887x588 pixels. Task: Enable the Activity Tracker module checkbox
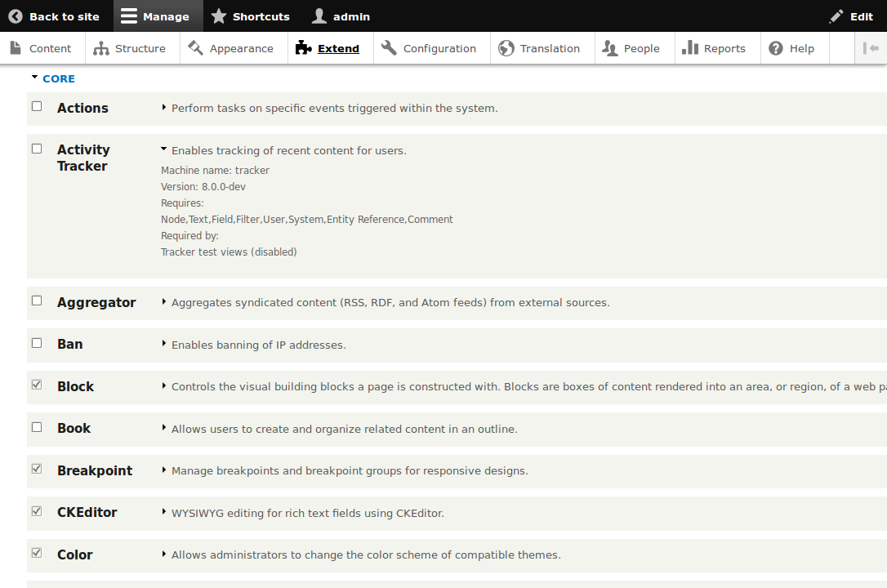click(x=37, y=149)
